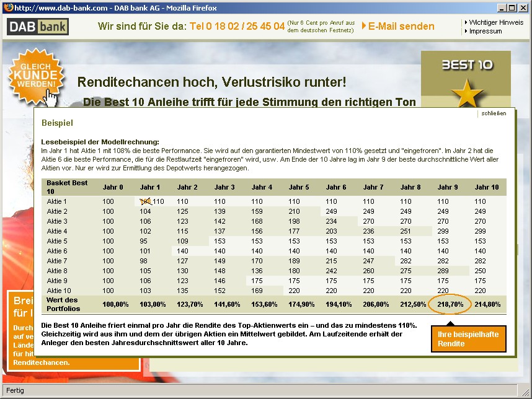The width and height of the screenshot is (532, 399).
Task: Click the Jahr 9 column header
Action: [x=448, y=187]
